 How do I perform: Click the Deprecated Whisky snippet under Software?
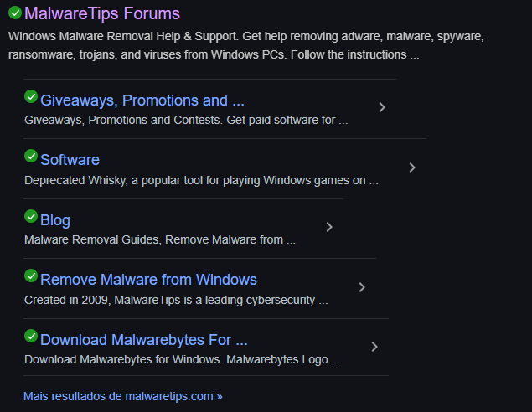(201, 180)
